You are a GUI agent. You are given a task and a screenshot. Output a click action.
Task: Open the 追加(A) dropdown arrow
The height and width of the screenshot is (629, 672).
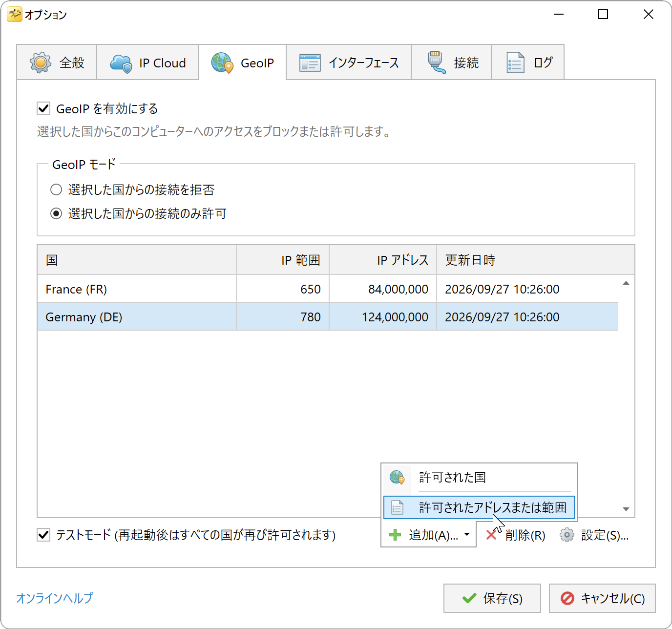pos(467,535)
